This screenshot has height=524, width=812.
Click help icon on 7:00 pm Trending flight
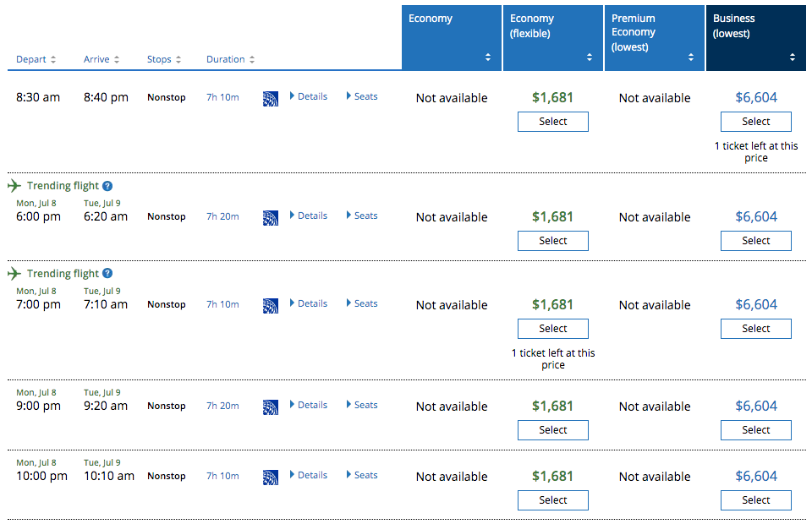click(x=107, y=274)
